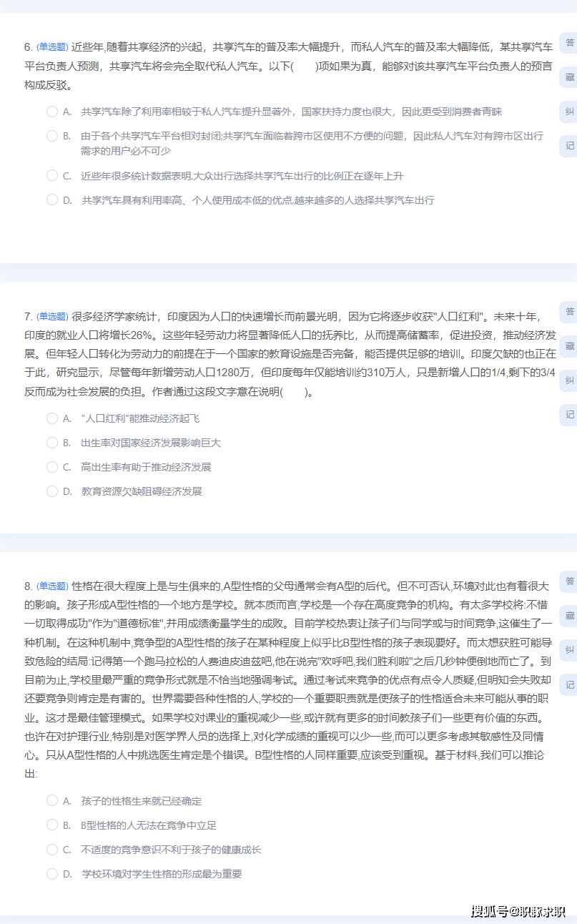Click answer text beginning "共享汽车具有利用率高"
The height and width of the screenshot is (924, 577).
click(x=257, y=200)
